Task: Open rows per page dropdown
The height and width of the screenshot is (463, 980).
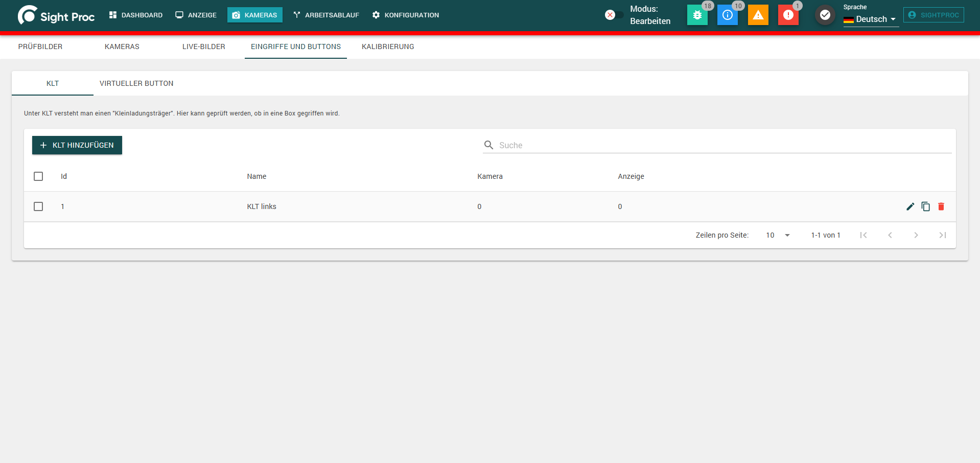Action: pos(778,235)
